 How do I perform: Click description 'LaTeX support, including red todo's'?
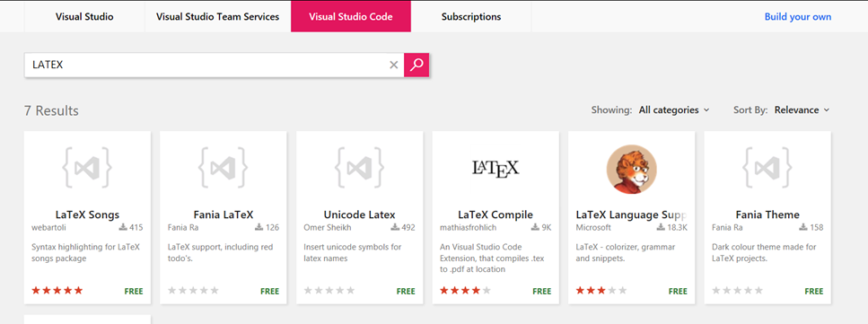tap(220, 252)
